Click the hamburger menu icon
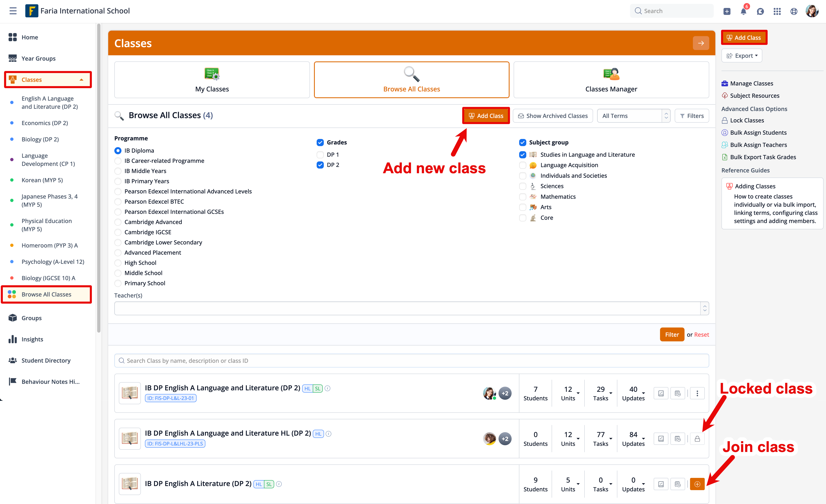This screenshot has width=826, height=504. point(13,11)
